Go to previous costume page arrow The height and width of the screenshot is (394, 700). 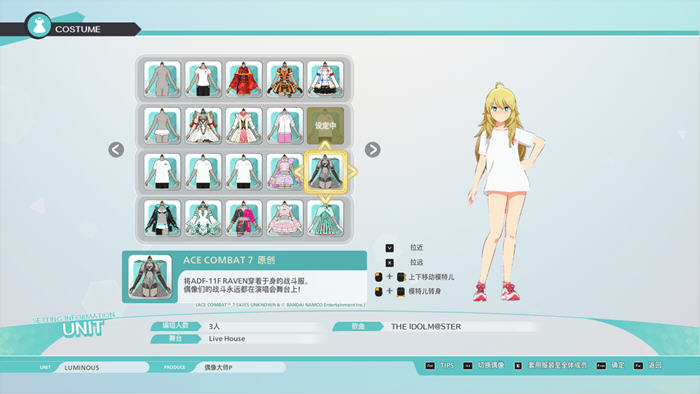point(116,149)
